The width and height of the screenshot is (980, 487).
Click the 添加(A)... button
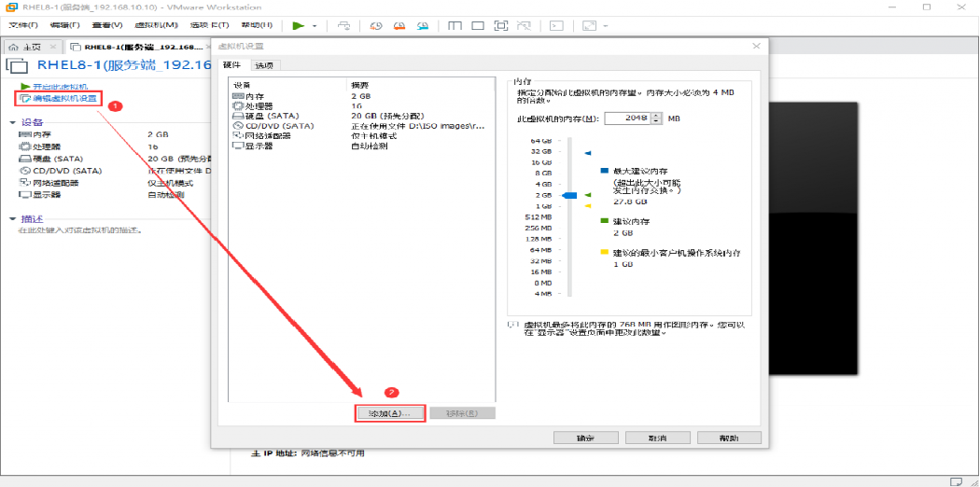(390, 413)
